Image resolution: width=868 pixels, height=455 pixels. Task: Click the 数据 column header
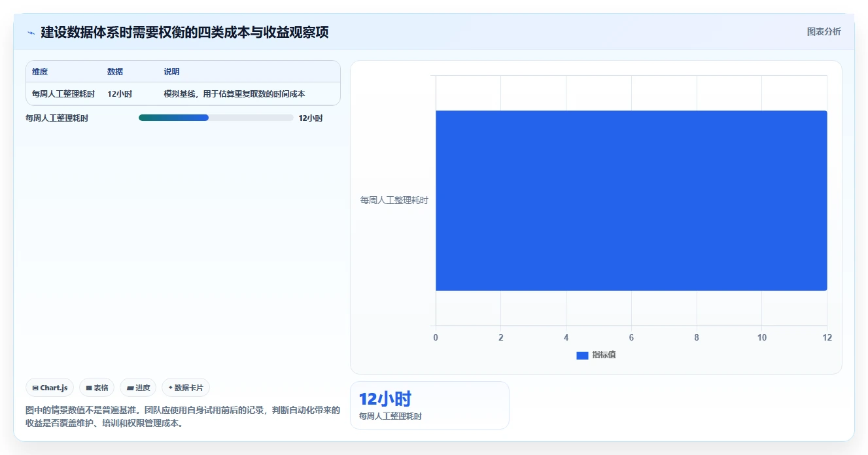(115, 72)
